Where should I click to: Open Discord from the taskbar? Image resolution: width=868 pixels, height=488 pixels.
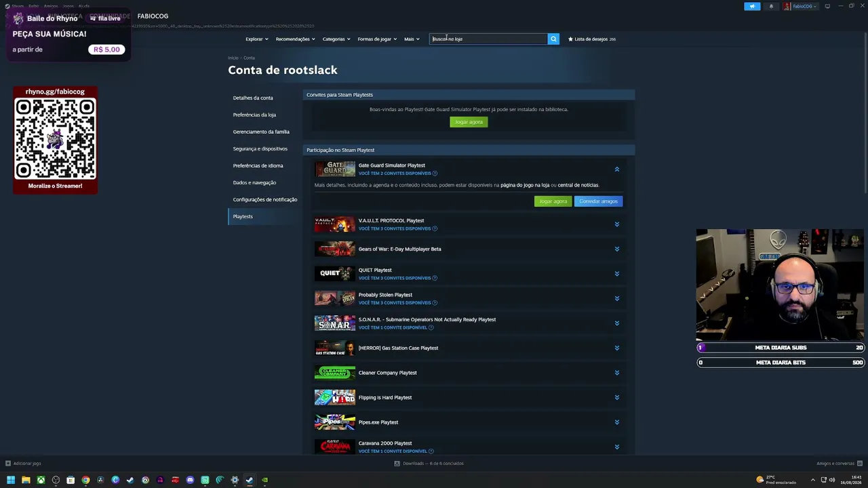pyautogui.click(x=190, y=480)
